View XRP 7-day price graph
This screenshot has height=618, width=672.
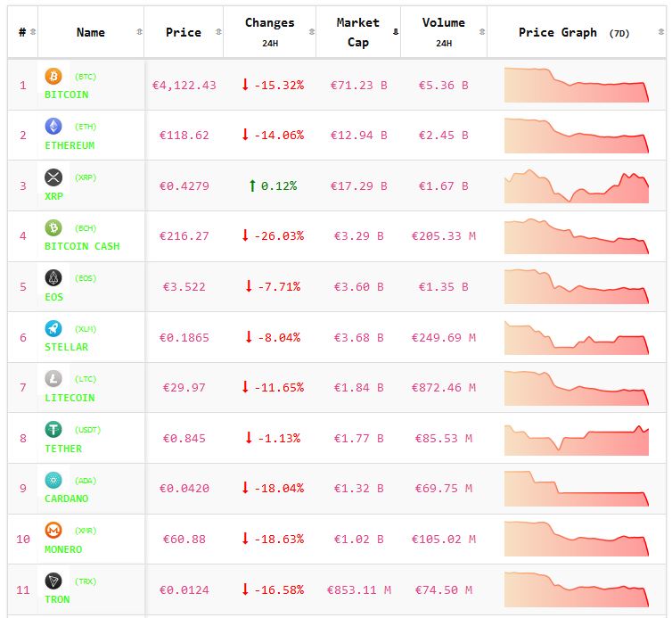point(577,186)
